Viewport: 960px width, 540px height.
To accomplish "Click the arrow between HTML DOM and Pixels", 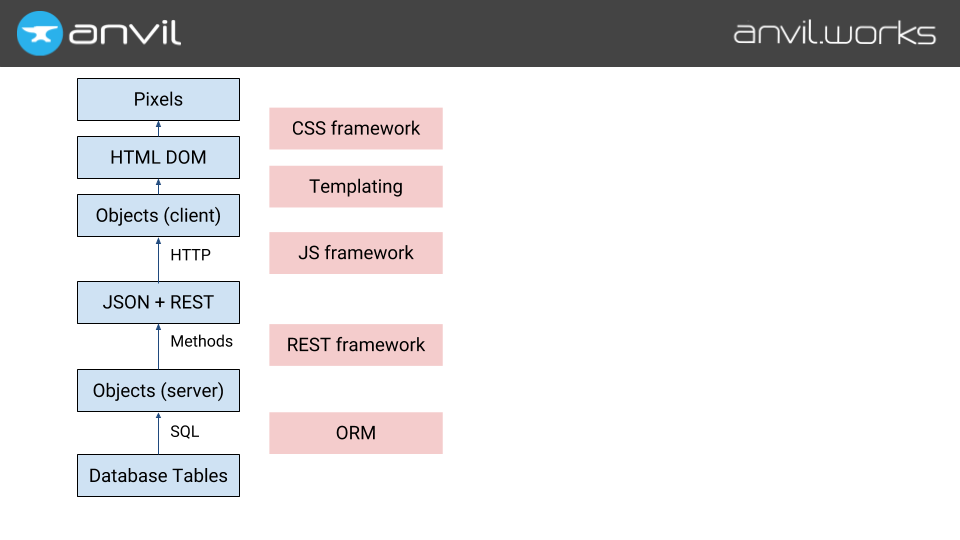I will [158, 128].
